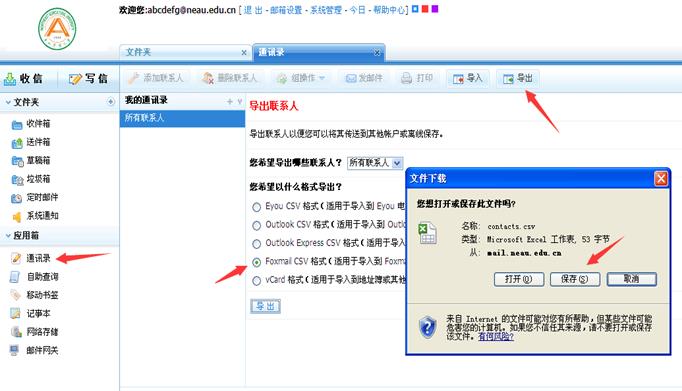This screenshot has width=682, height=391.
Task: Click 发邮件 send mail toolbar button
Action: (x=364, y=78)
